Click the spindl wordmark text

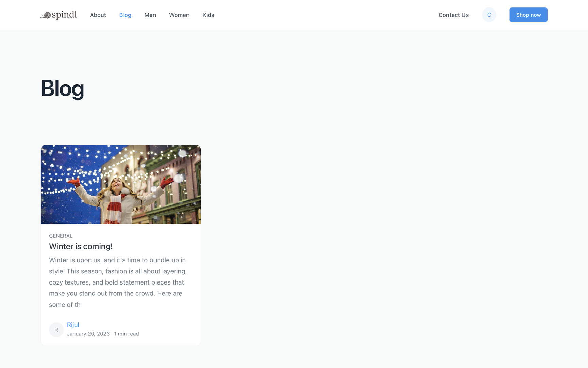pos(64,15)
